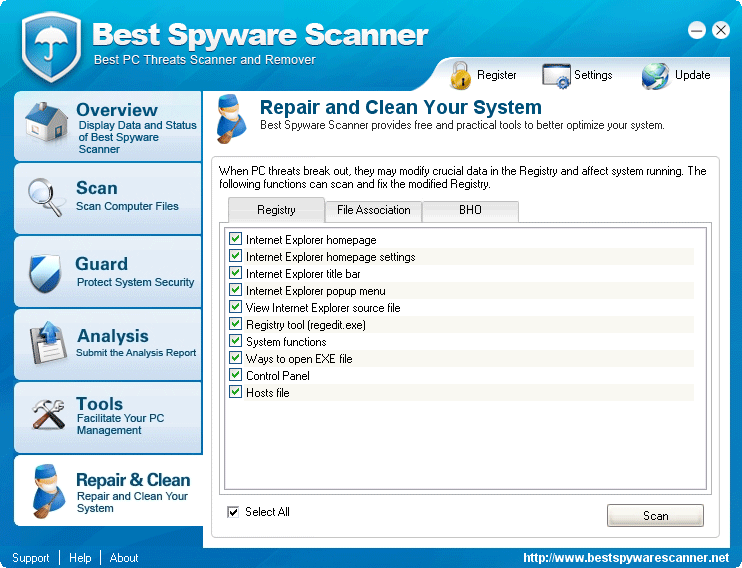
Task: Uncheck View Internet Explorer source file
Action: [x=235, y=307]
